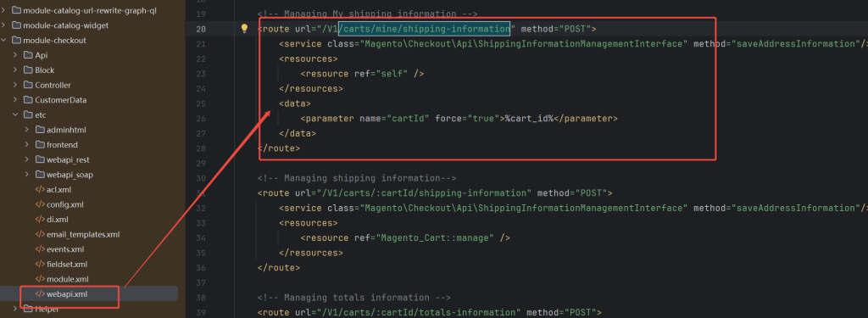Expand the frontend folder chevron
The width and height of the screenshot is (868, 318).
[27, 145]
